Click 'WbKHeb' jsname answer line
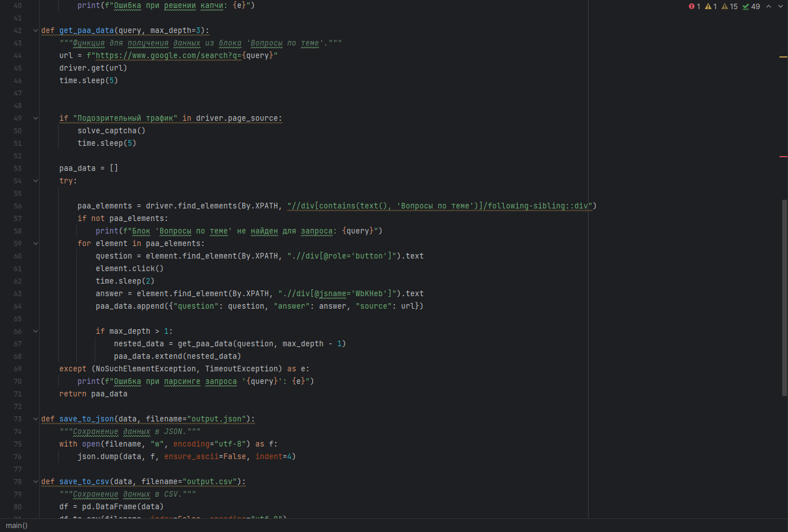Screen dimensions: 788x532 coord(260,294)
